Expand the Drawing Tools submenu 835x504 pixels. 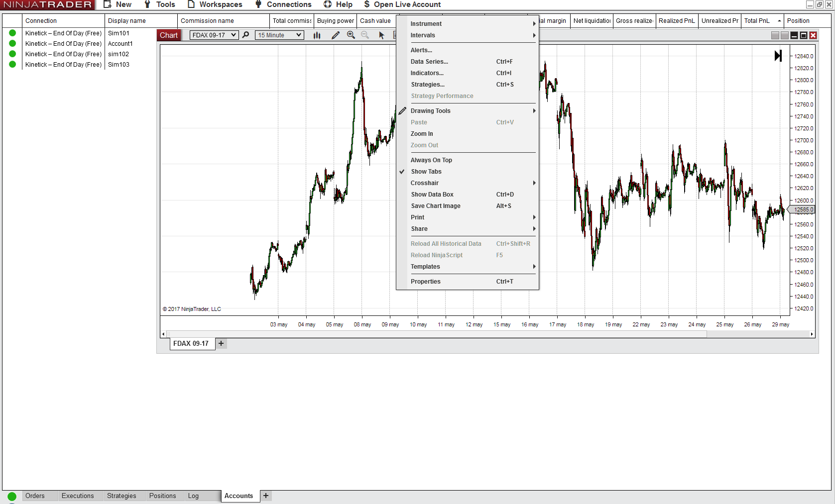pos(468,111)
